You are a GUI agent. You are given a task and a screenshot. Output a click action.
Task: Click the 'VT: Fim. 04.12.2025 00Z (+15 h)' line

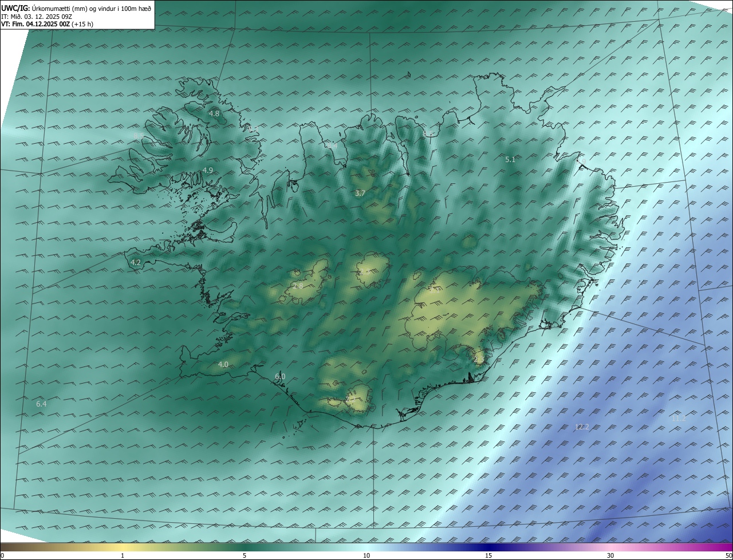click(x=47, y=24)
